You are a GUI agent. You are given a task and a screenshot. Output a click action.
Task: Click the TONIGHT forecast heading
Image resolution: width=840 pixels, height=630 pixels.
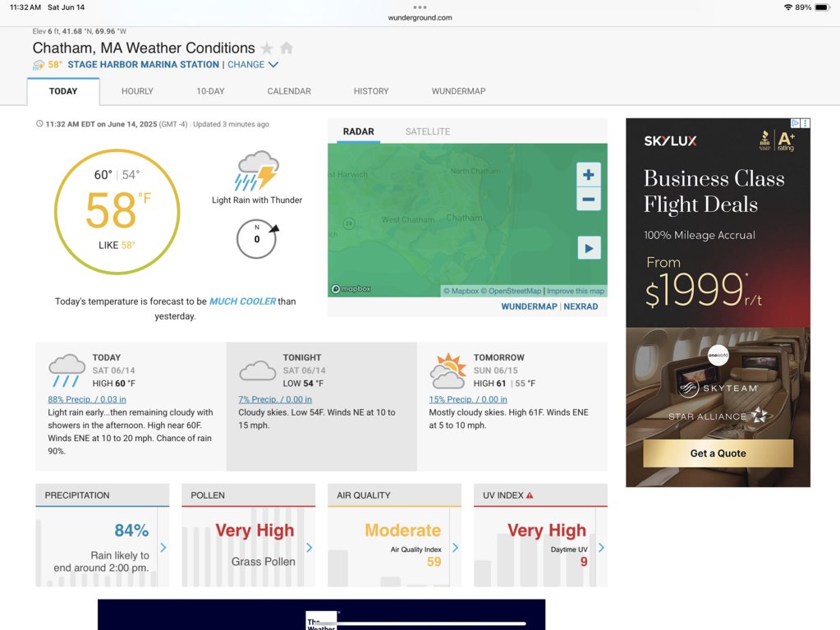tap(302, 358)
